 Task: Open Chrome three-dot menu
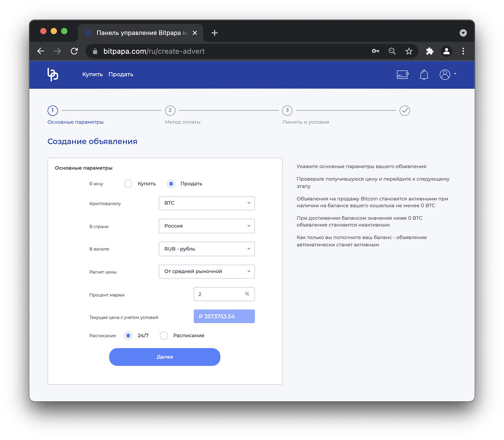click(x=463, y=51)
